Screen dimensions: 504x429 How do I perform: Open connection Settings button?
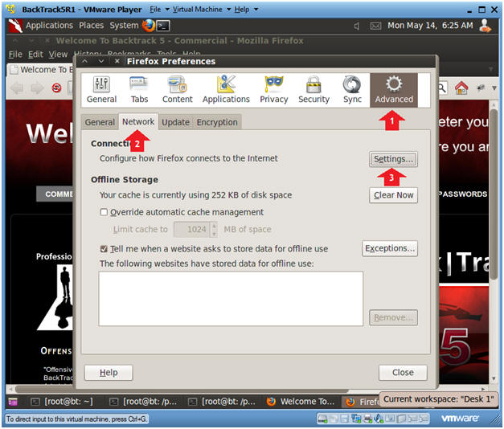tap(393, 159)
